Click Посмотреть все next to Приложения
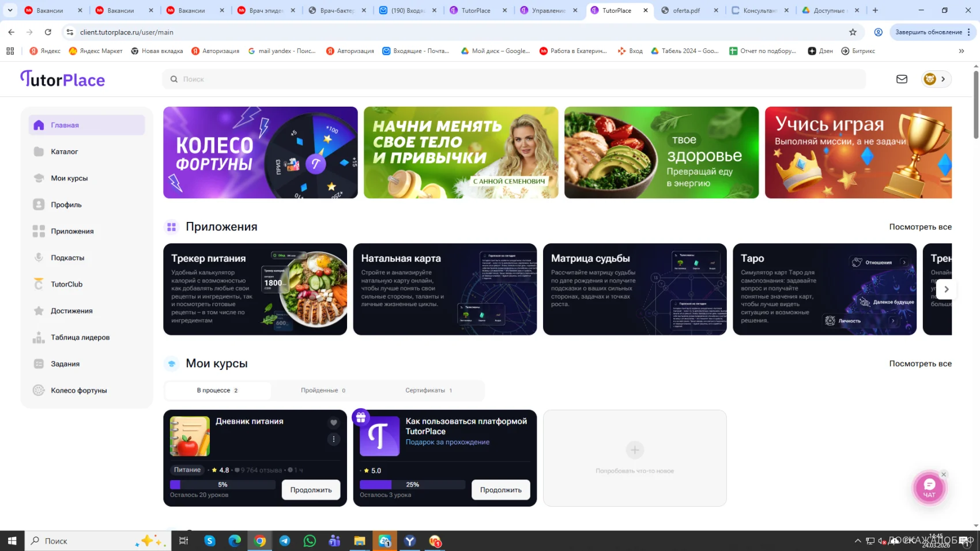This screenshot has width=980, height=551. click(920, 227)
